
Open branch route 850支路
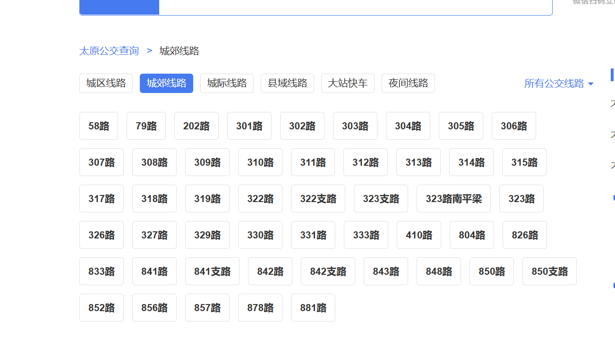(x=549, y=271)
